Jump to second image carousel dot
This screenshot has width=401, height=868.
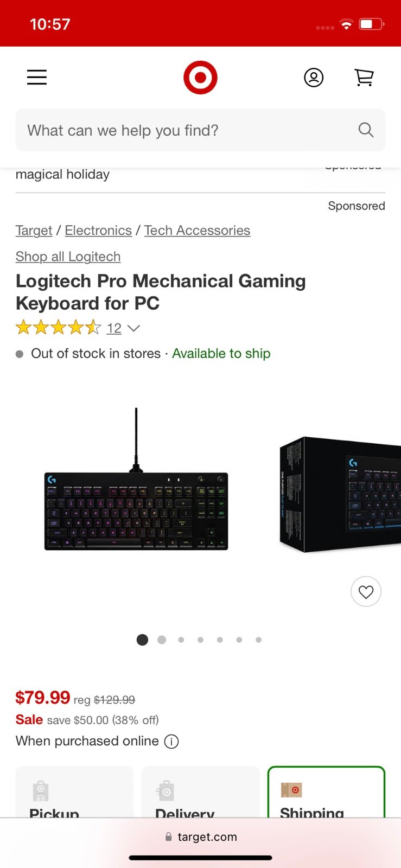pyautogui.click(x=162, y=640)
